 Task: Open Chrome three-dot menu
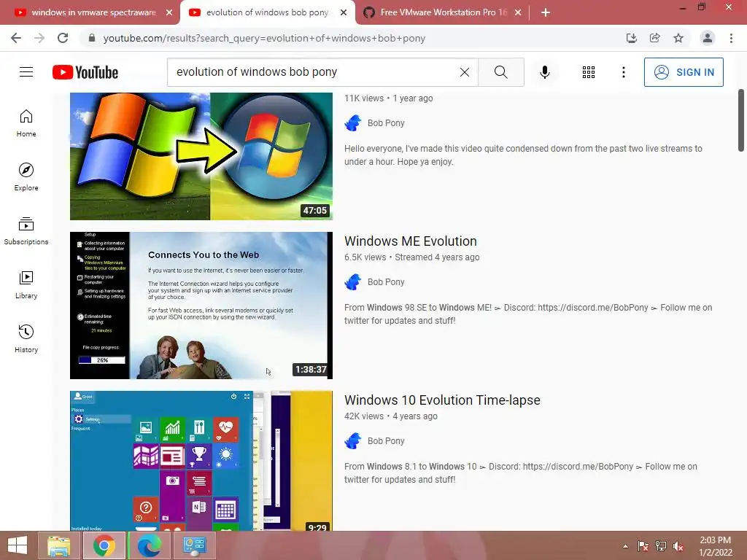click(731, 38)
